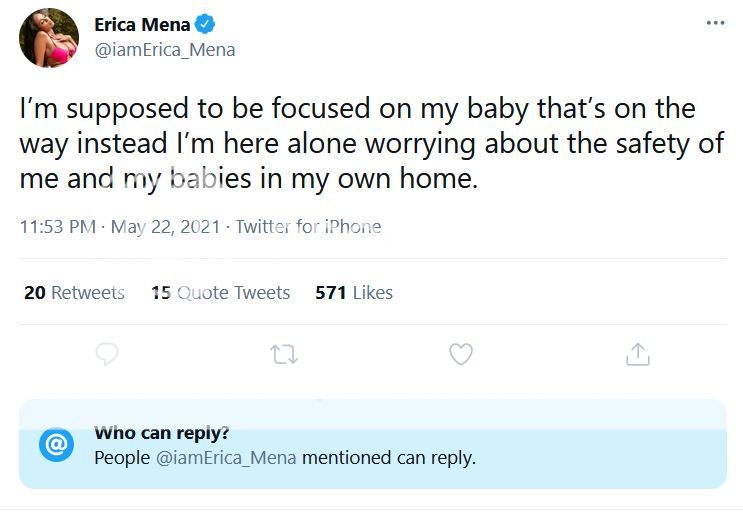Click the Erica Mena display name
The image size is (743, 516).
tap(142, 24)
